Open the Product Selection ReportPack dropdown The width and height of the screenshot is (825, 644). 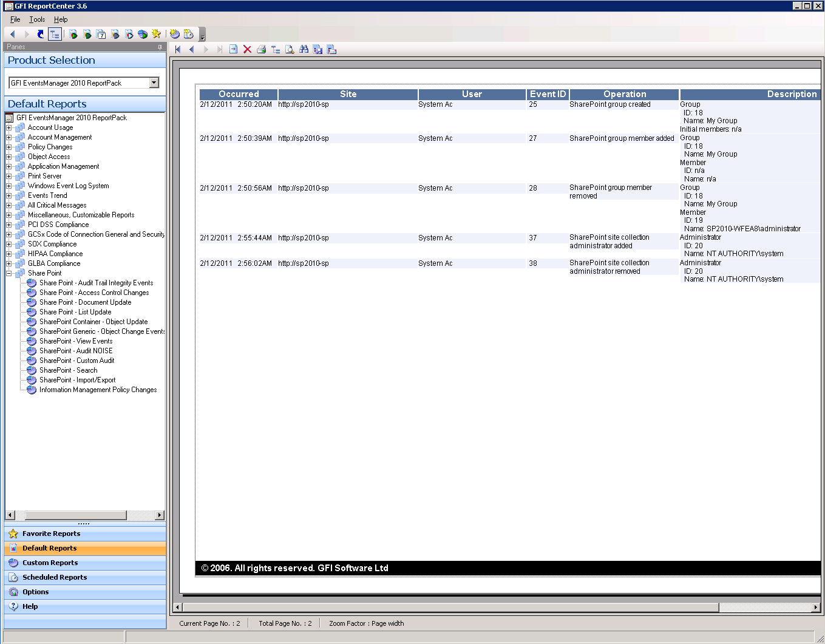click(x=154, y=83)
